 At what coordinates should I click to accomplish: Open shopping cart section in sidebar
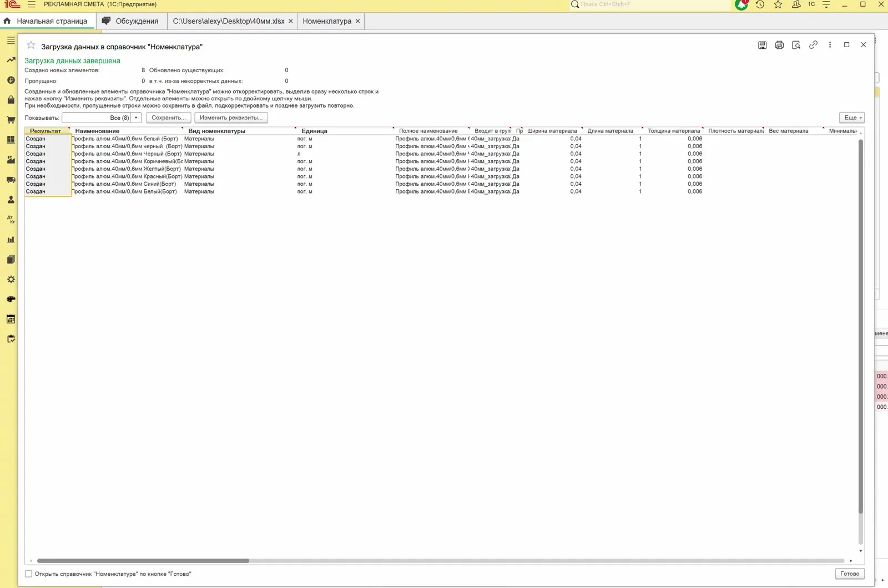click(x=11, y=120)
